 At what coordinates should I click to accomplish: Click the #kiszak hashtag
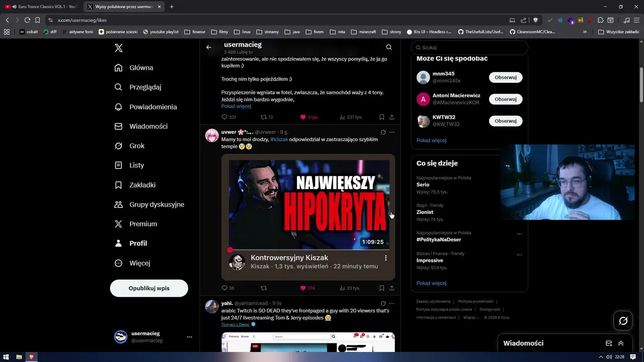(x=279, y=139)
